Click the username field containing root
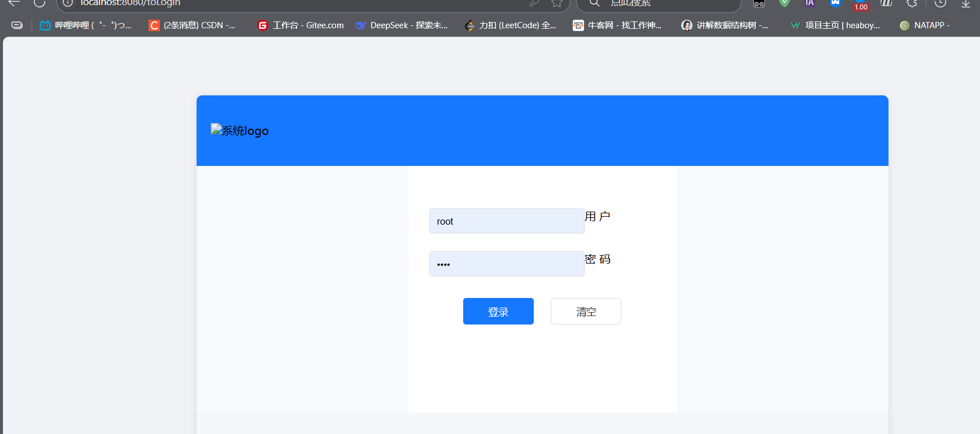 pos(507,221)
